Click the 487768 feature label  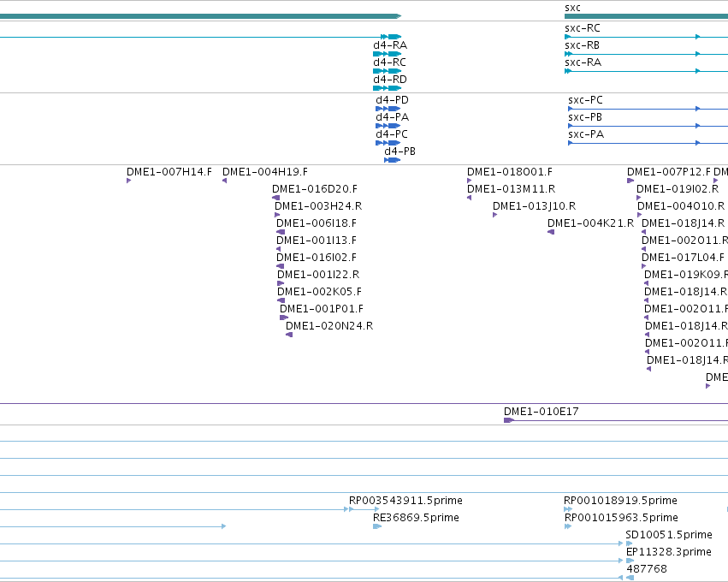point(647,569)
